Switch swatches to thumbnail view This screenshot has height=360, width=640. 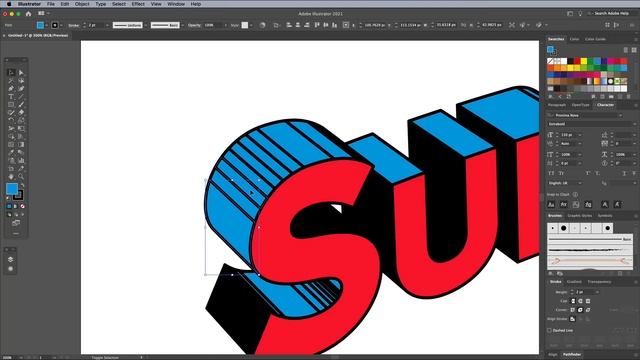click(634, 50)
